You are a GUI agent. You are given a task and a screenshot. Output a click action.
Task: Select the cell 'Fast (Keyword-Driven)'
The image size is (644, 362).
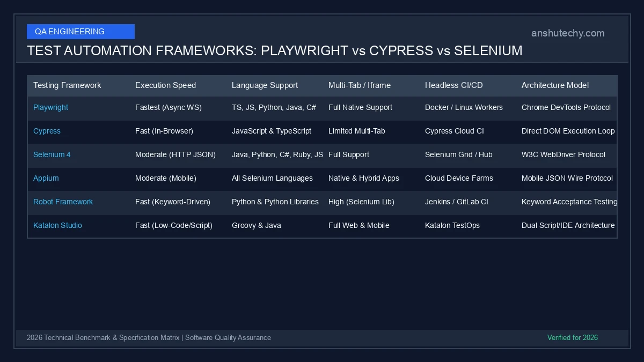pyautogui.click(x=173, y=202)
